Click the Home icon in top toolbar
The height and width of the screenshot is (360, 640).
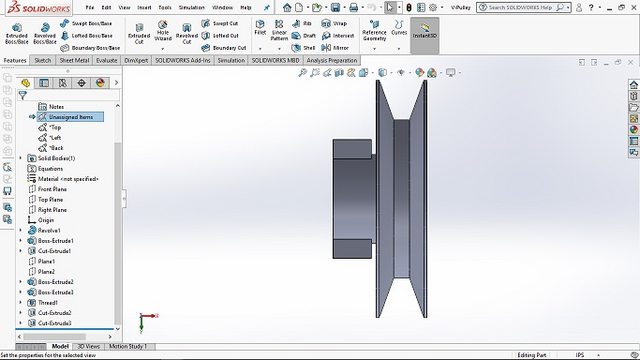coord(287,7)
